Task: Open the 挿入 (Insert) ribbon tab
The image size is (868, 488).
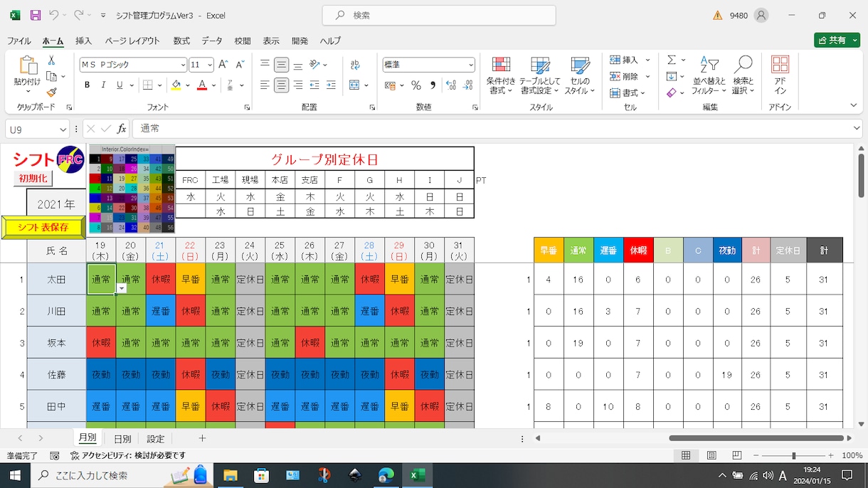Action: 83,41
